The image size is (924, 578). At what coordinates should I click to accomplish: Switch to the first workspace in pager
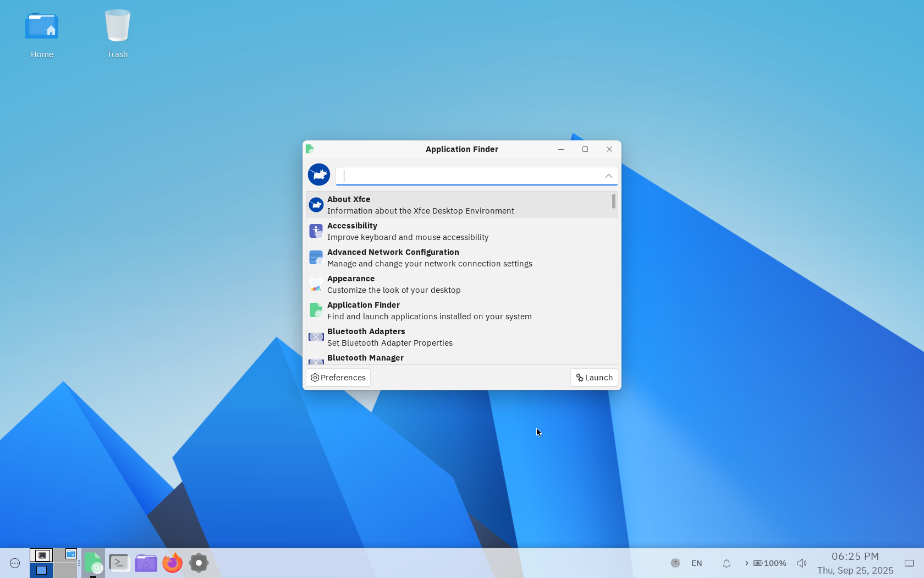coord(41,555)
